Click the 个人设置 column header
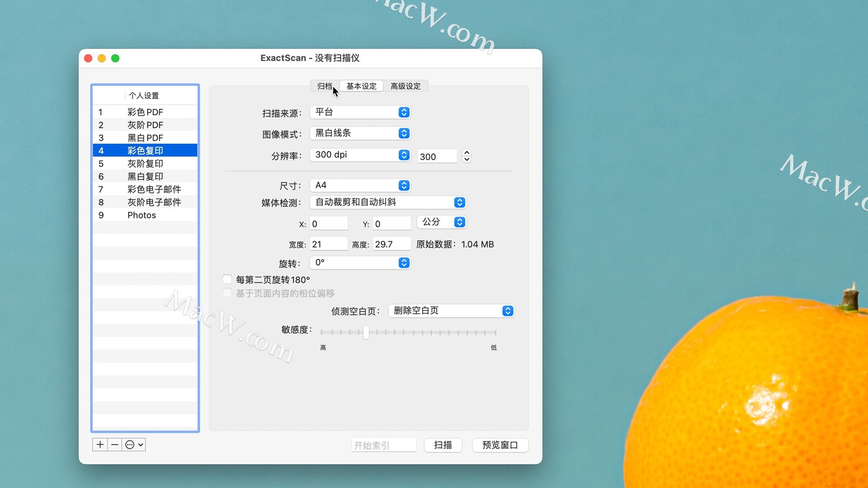This screenshot has height=488, width=868. pos(161,95)
